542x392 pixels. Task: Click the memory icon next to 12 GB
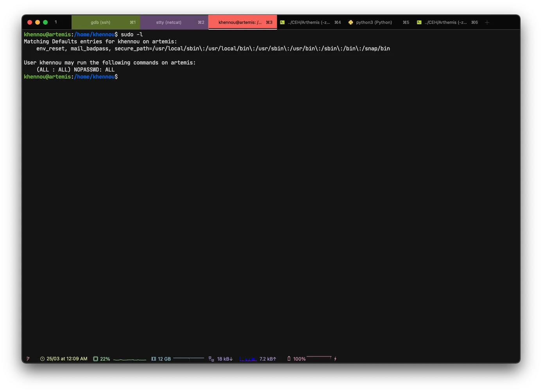point(154,359)
